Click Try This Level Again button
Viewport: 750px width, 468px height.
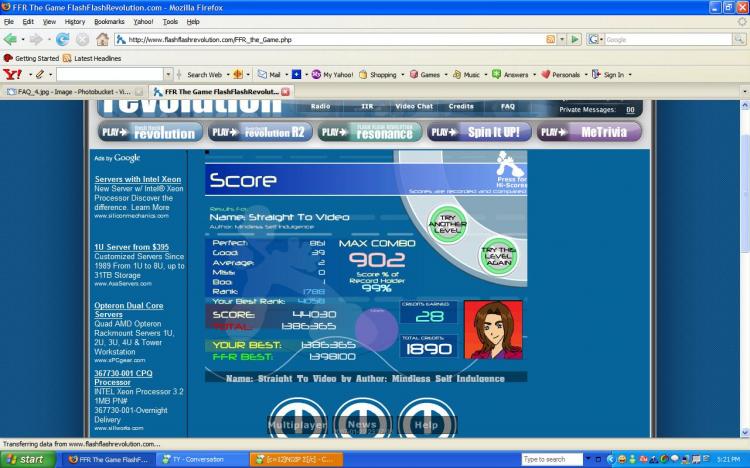coord(499,255)
